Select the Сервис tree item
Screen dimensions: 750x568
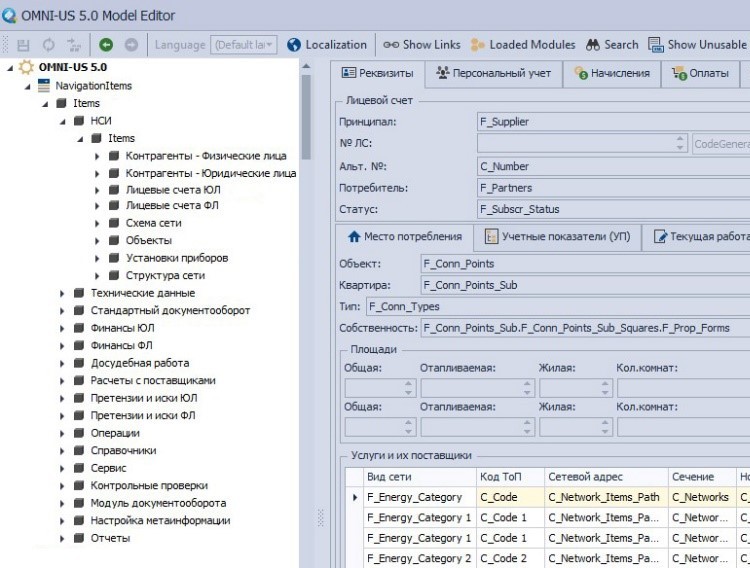(x=109, y=468)
